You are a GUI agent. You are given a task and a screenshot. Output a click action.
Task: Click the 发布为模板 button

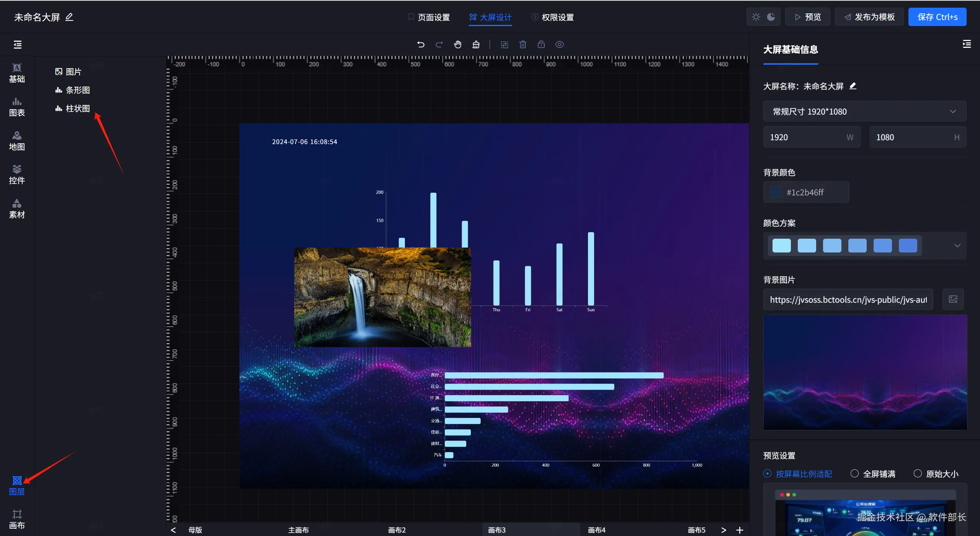pos(869,17)
